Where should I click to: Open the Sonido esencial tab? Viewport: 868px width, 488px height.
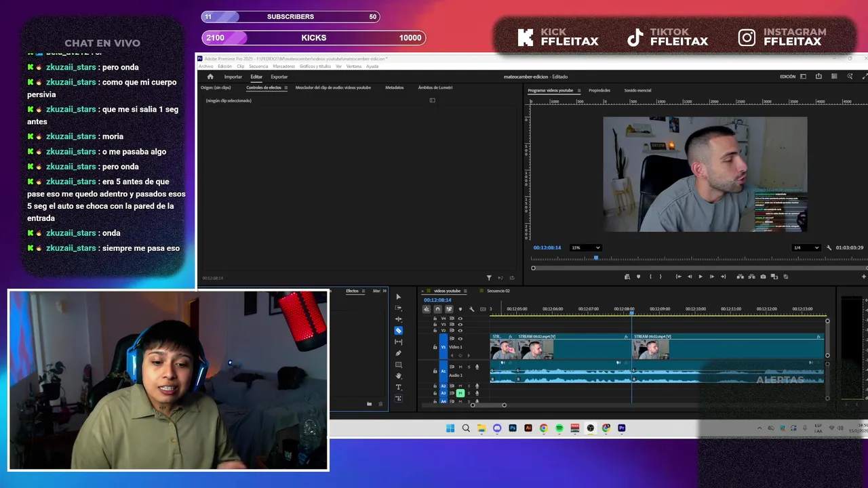pos(637,90)
